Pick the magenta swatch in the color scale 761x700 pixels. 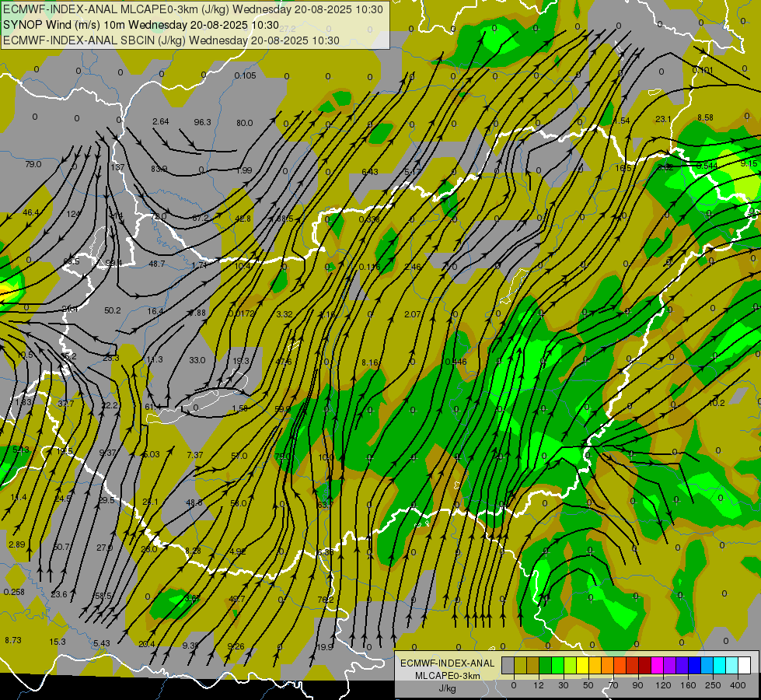tap(657, 665)
